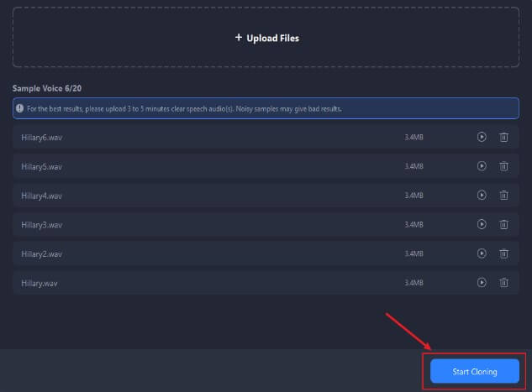Select the Hillary5.wav file name
The image size is (532, 392).
point(42,167)
